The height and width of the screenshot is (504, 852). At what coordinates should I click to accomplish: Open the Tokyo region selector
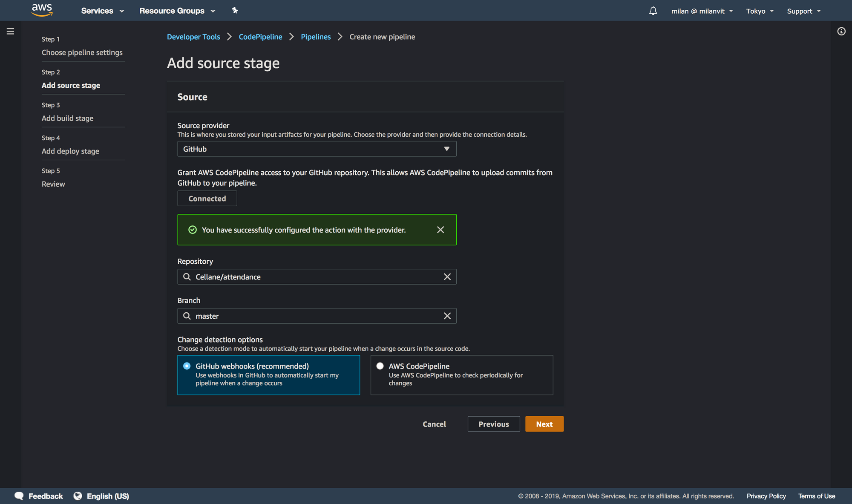coord(760,11)
